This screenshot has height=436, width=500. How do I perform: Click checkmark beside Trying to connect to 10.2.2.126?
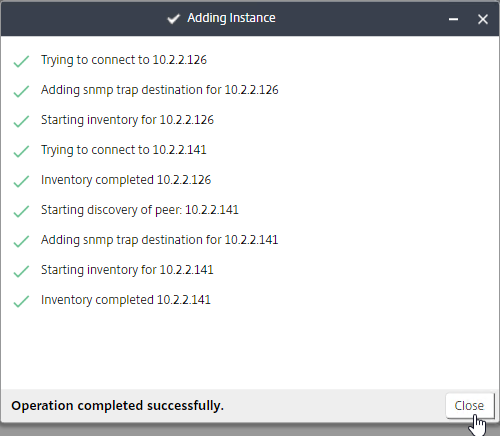coord(21,61)
